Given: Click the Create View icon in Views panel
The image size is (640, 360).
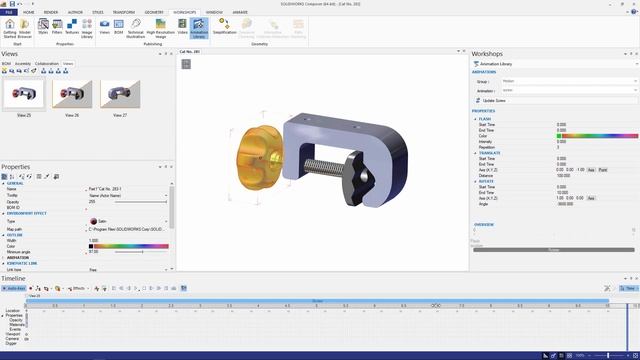Looking at the screenshot, I should click(x=4, y=71).
